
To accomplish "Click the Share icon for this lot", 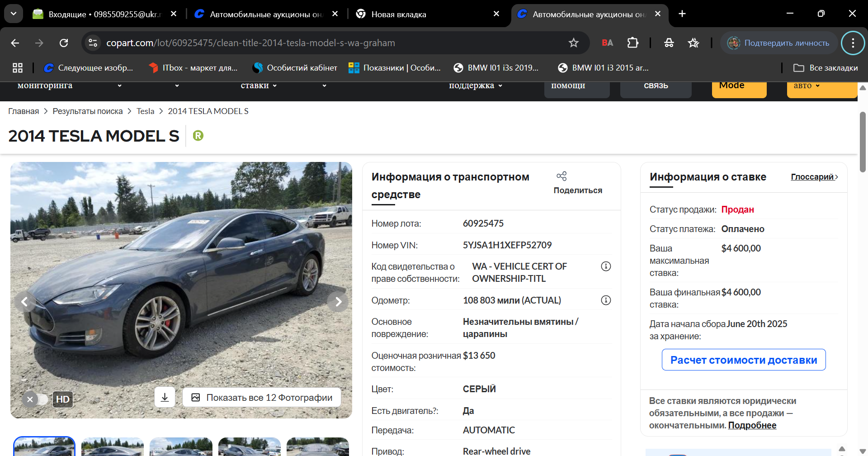I will (561, 176).
